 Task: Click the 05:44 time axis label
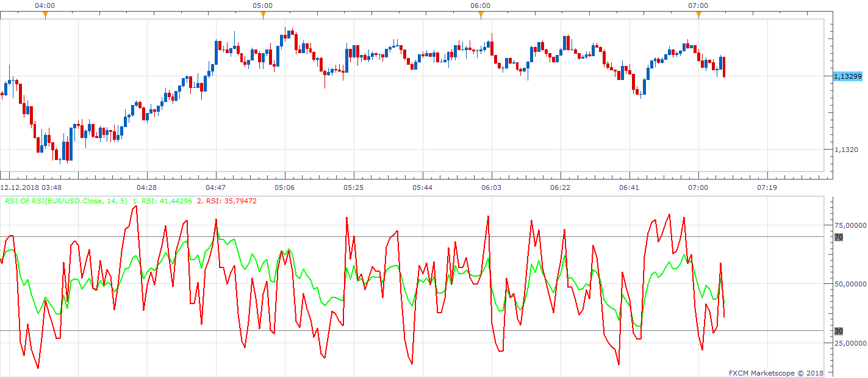pyautogui.click(x=423, y=187)
